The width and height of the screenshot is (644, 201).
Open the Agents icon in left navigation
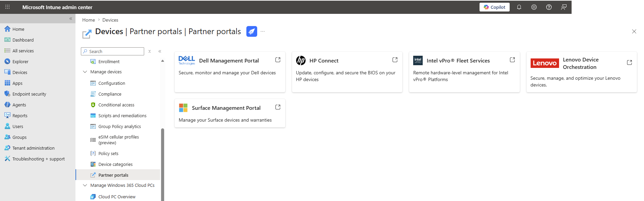click(x=7, y=105)
